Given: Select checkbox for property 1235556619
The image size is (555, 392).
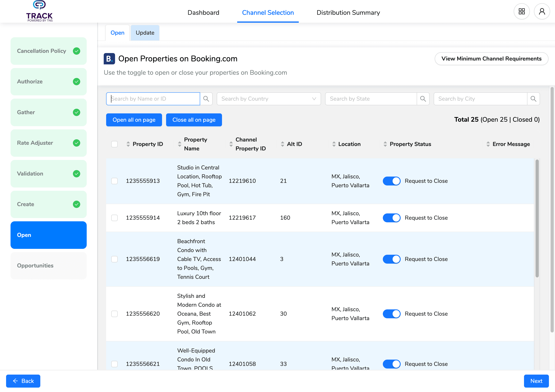Looking at the screenshot, I should coord(115,259).
